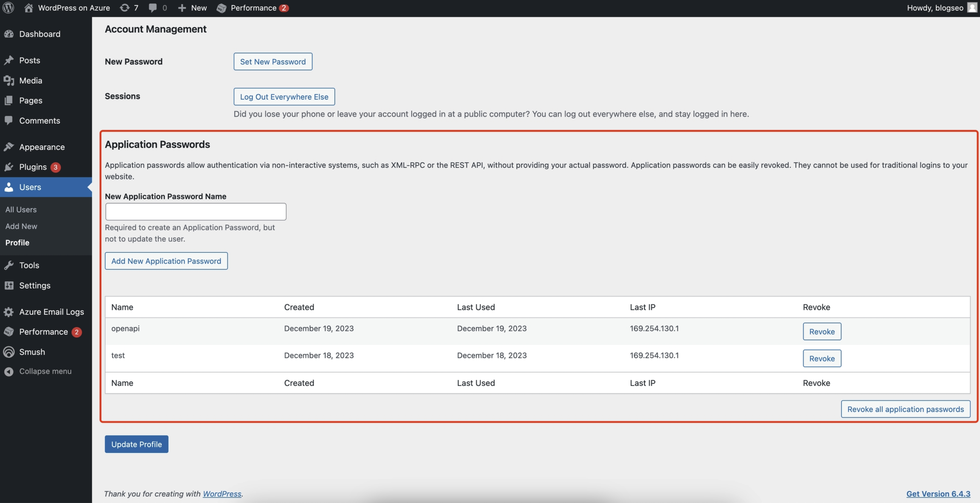The height and width of the screenshot is (503, 980).
Task: Open the WordPress logo menu
Action: click(8, 8)
